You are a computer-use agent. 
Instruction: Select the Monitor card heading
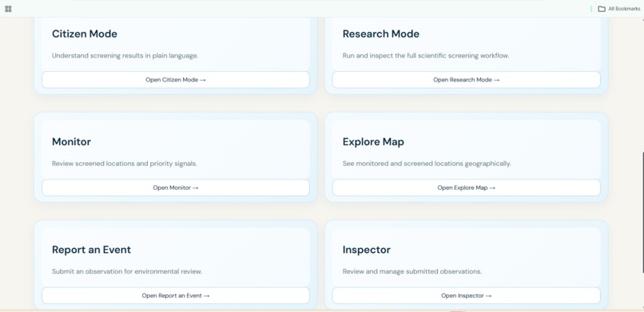(x=71, y=142)
